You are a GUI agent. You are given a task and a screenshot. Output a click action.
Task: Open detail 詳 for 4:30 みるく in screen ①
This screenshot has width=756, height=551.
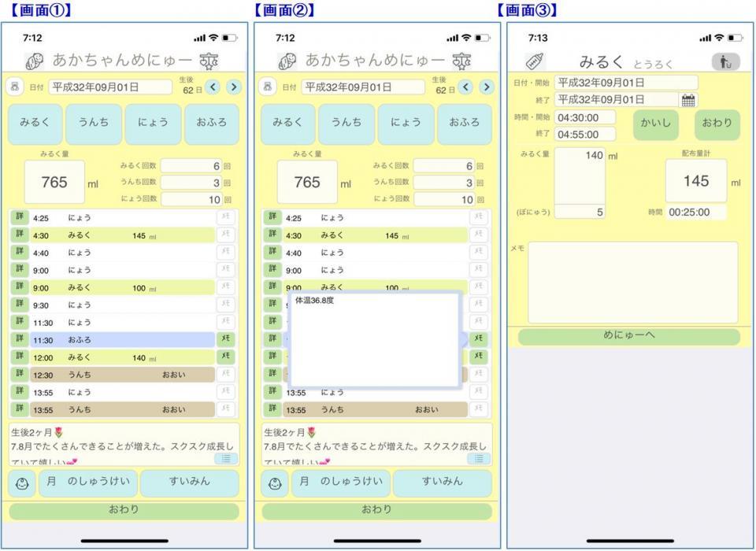(x=20, y=235)
